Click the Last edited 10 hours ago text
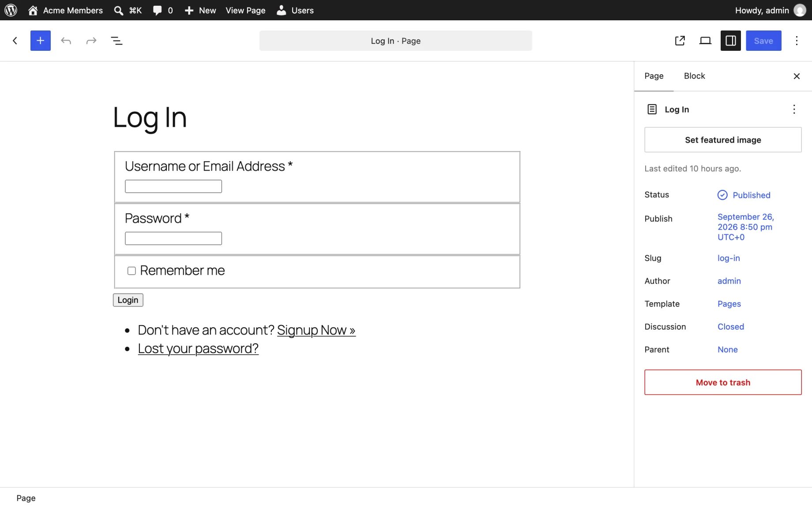The width and height of the screenshot is (812, 508). (x=692, y=169)
